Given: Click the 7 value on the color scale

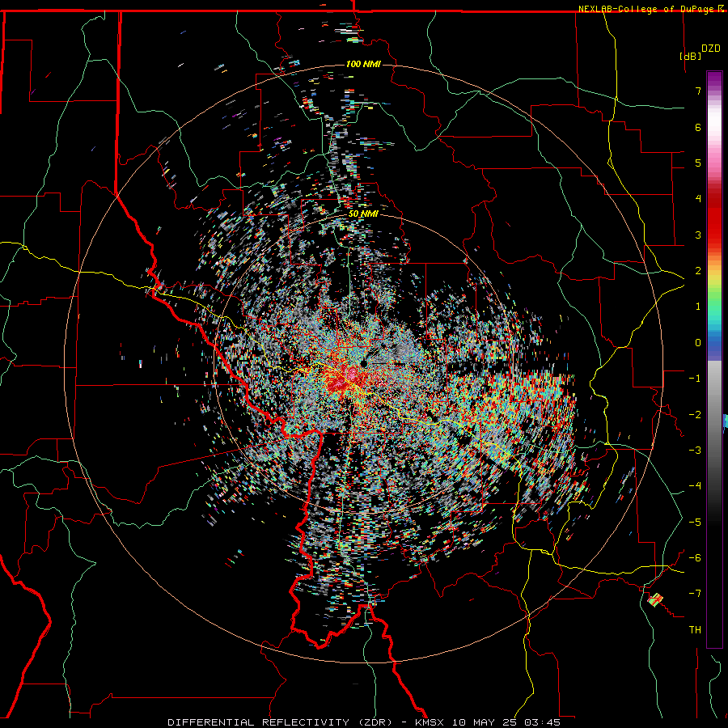Looking at the screenshot, I should click(x=698, y=91).
